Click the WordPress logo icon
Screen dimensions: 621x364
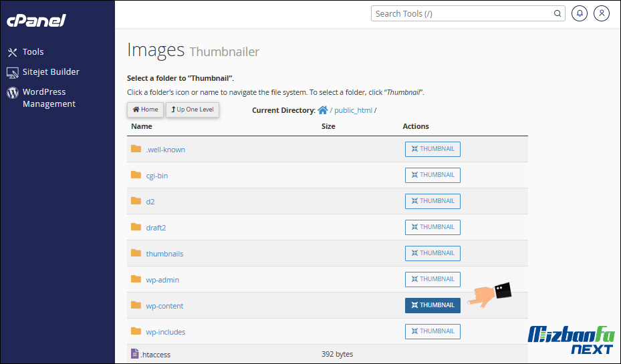(x=13, y=93)
